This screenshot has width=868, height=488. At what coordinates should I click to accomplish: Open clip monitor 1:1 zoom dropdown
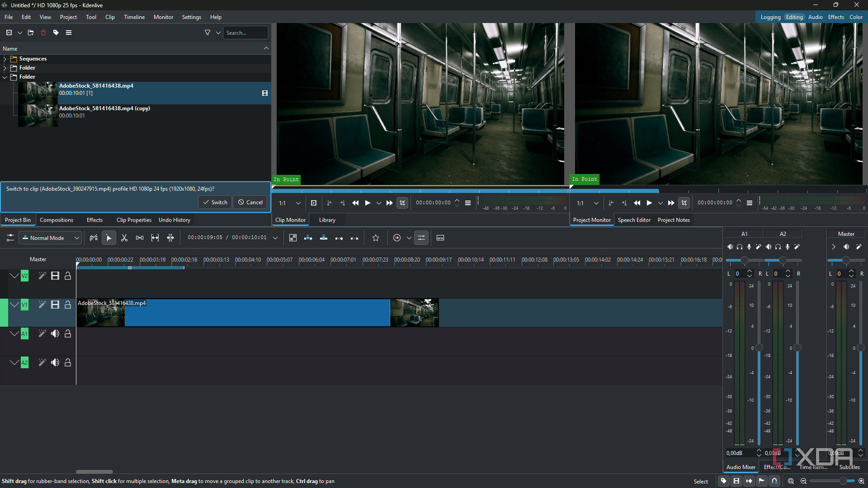pos(289,203)
